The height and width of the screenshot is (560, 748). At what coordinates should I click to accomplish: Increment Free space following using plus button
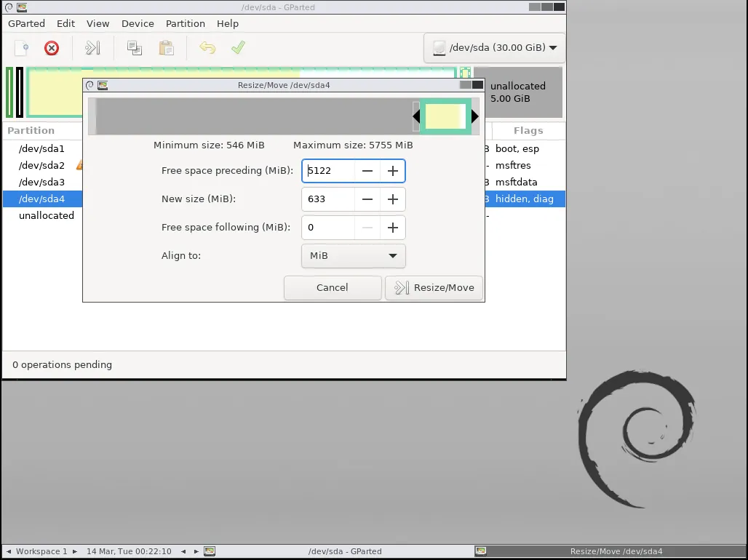pyautogui.click(x=392, y=227)
